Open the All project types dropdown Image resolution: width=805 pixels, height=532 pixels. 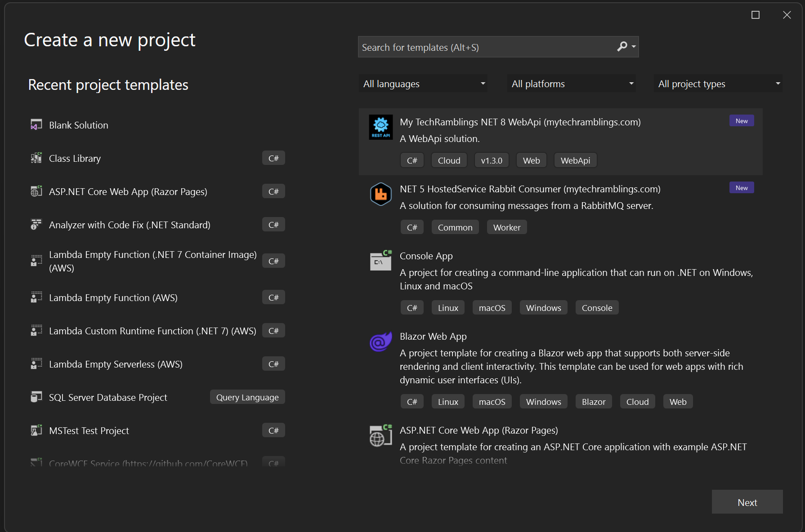click(x=718, y=84)
